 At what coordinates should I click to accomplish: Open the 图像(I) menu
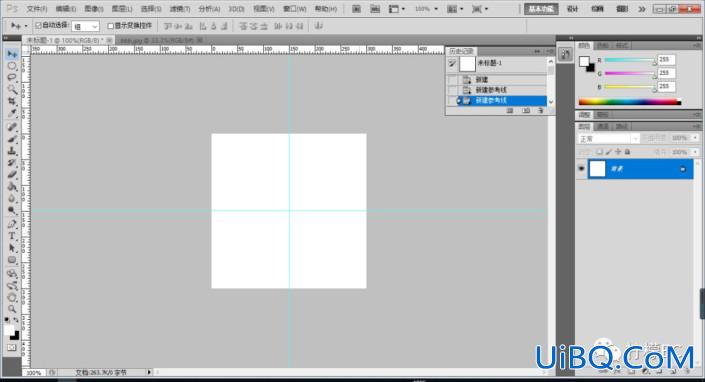(x=94, y=9)
